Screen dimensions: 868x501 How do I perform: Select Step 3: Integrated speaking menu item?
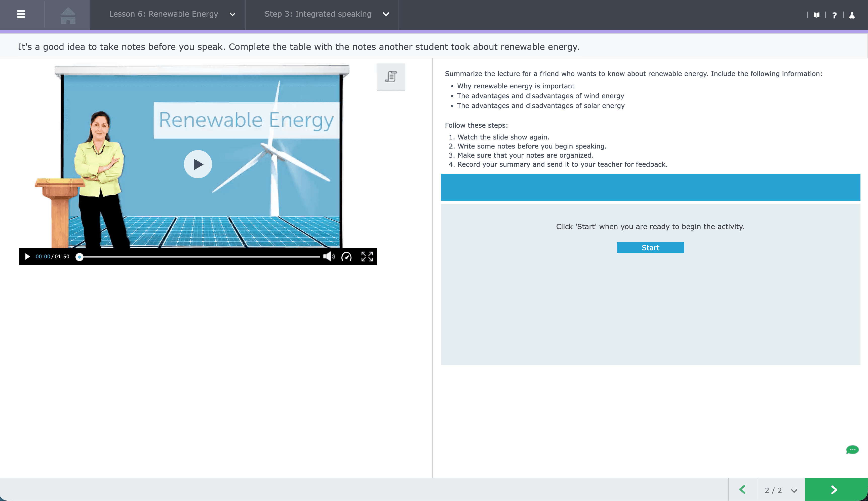[318, 14]
